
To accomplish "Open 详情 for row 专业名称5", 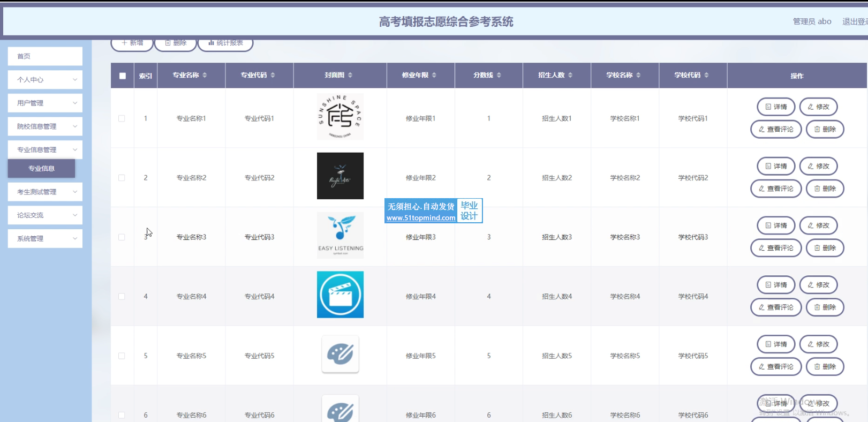I will click(x=776, y=344).
